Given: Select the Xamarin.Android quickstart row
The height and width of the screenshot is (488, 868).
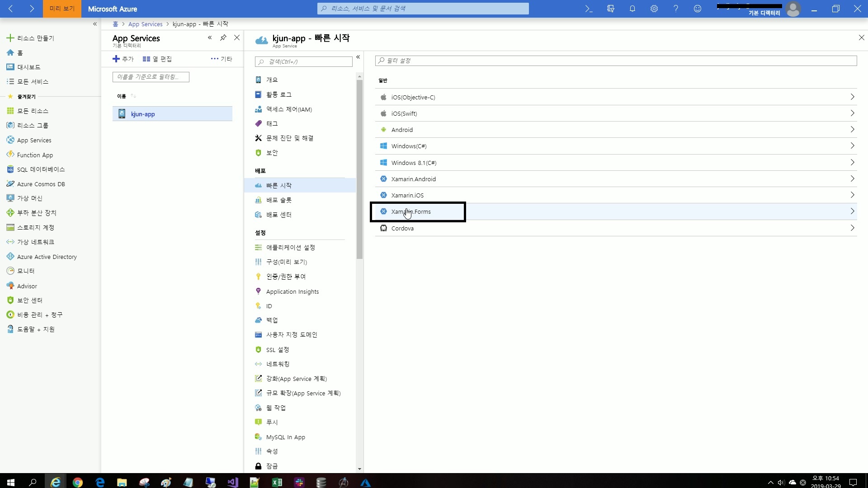Looking at the screenshot, I should (x=413, y=179).
